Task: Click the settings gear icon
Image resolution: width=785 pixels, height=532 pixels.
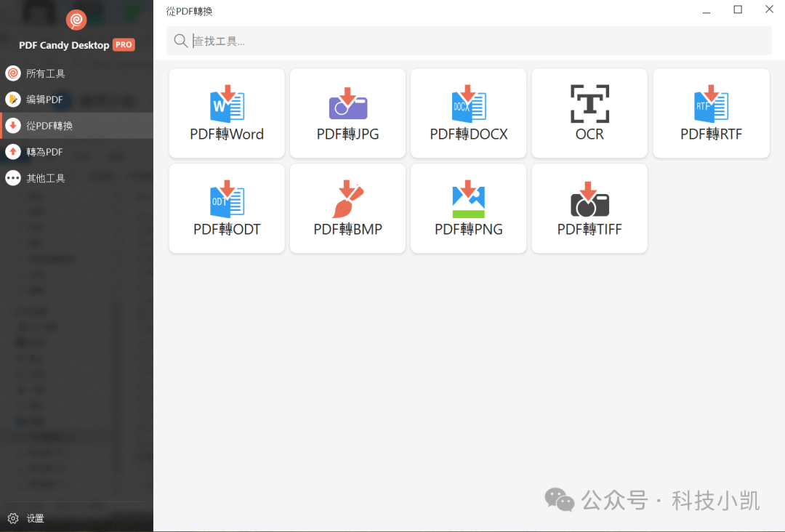Action: (x=13, y=518)
